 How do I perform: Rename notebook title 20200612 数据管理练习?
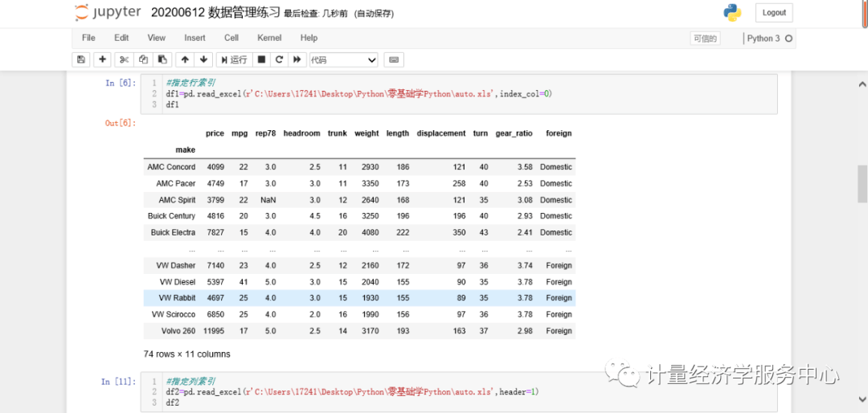(215, 13)
